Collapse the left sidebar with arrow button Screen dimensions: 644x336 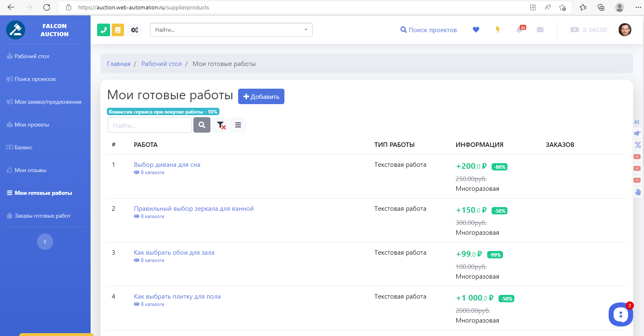tap(45, 242)
